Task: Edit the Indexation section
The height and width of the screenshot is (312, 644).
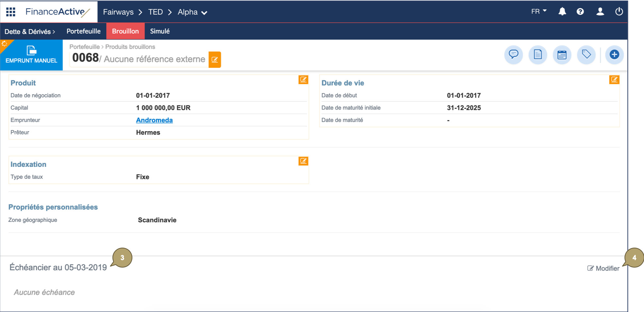Action: tap(303, 161)
